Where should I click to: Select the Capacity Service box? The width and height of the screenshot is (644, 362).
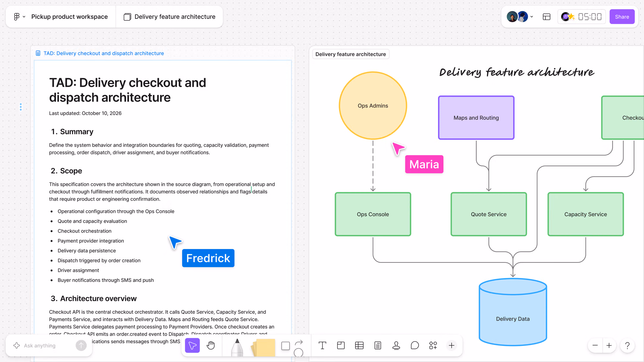[586, 214]
